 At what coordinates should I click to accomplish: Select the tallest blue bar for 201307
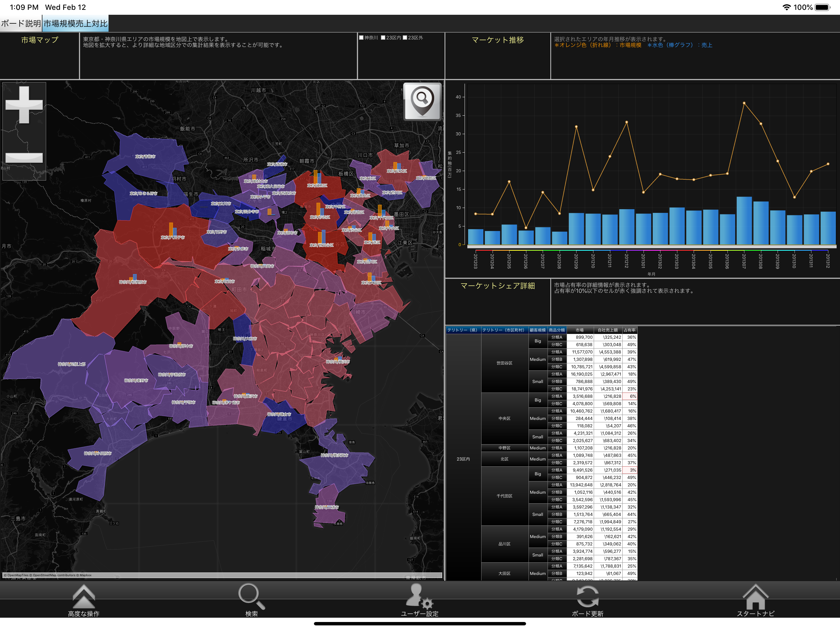[x=744, y=220]
